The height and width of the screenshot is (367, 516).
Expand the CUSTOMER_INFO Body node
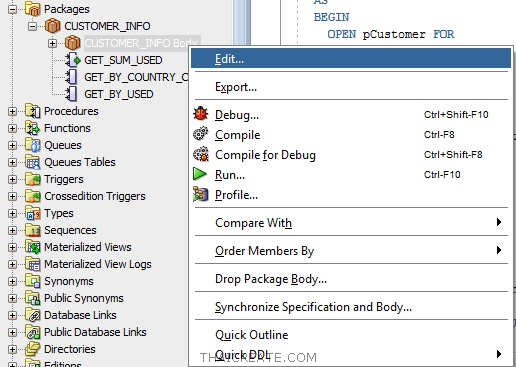[x=52, y=43]
